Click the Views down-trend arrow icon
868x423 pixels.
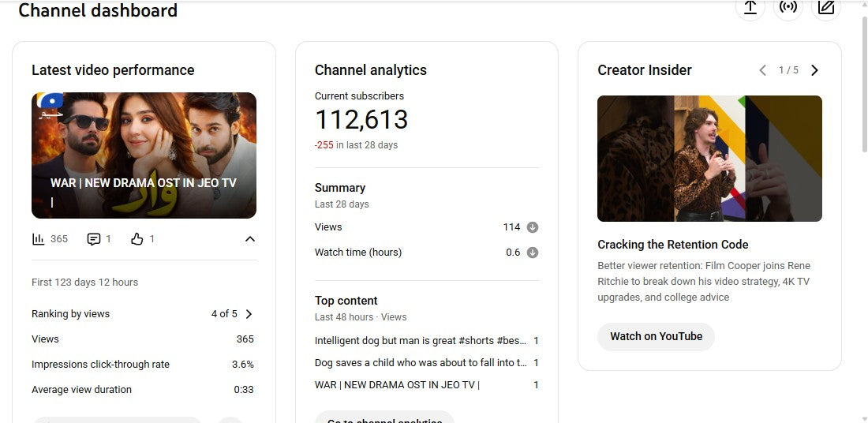click(533, 227)
